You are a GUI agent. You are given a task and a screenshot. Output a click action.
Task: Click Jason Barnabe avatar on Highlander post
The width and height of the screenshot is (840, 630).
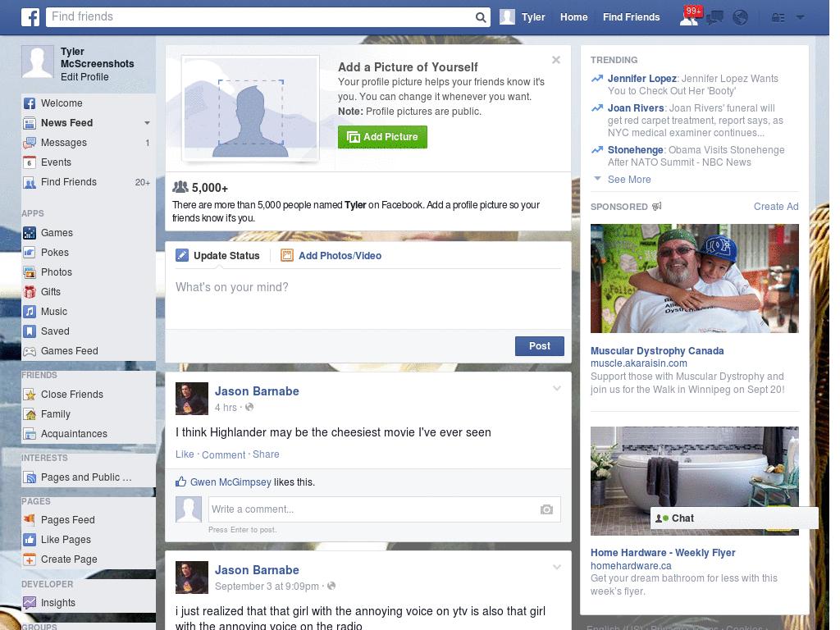[x=192, y=399]
